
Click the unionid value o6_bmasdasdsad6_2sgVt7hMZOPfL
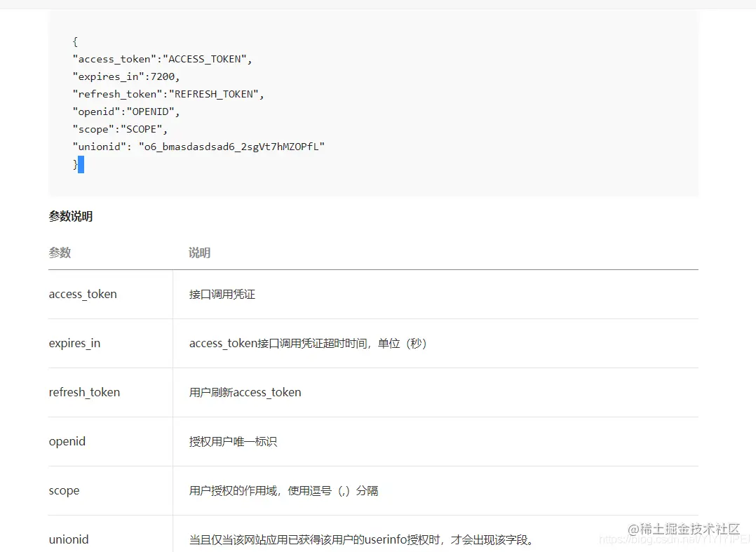coord(231,147)
